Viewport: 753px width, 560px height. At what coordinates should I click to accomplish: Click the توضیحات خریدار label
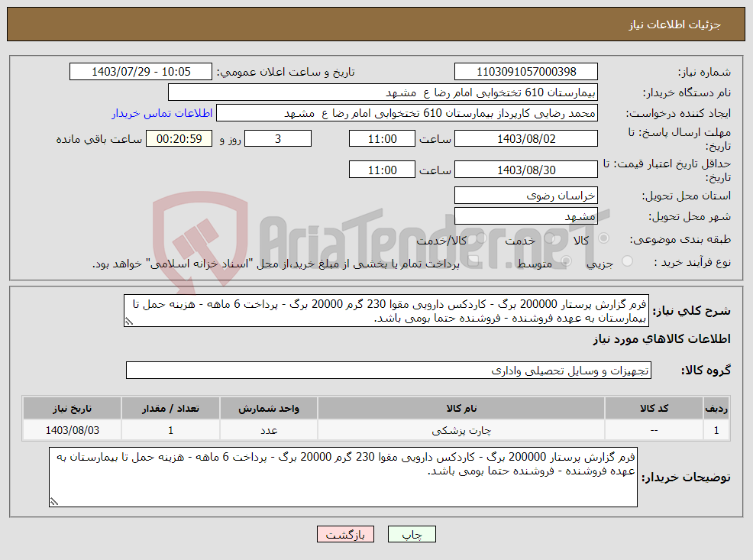[x=687, y=477]
